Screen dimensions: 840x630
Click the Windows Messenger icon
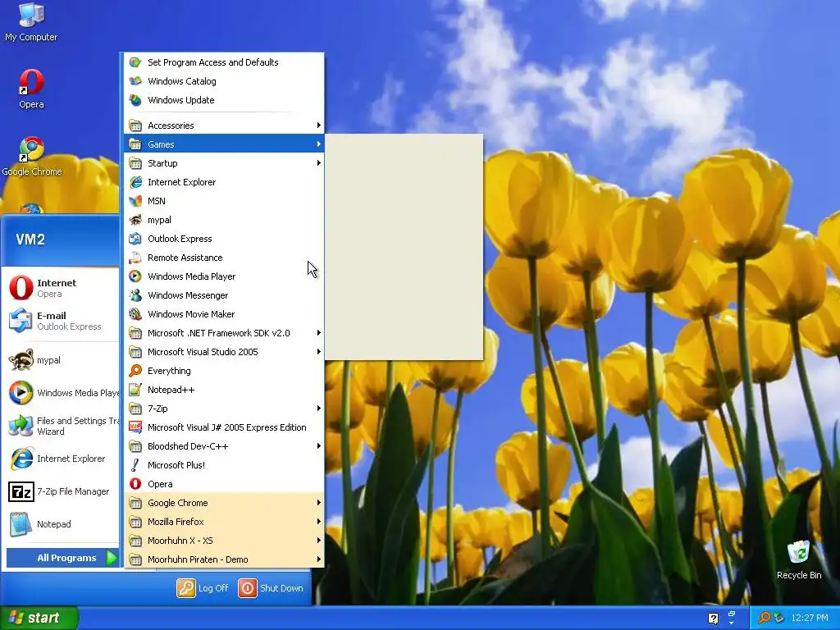pyautogui.click(x=135, y=295)
